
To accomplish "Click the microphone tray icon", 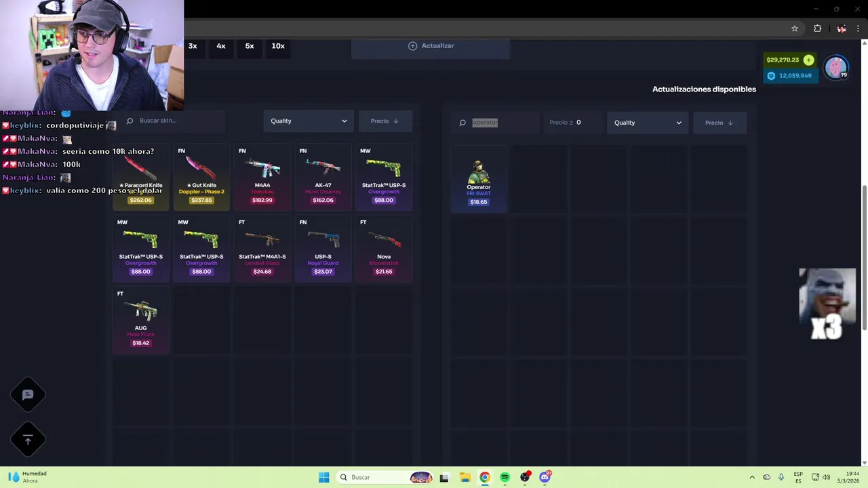I will 781,477.
